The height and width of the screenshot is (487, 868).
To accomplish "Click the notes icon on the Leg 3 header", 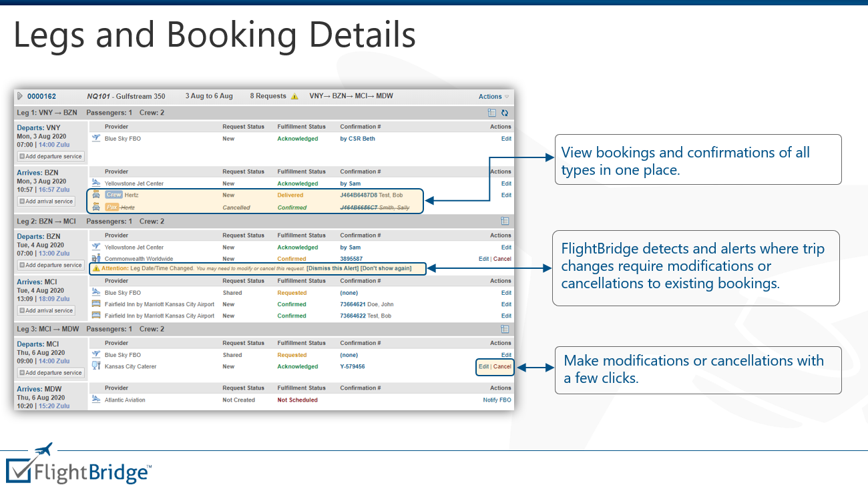I will (505, 329).
